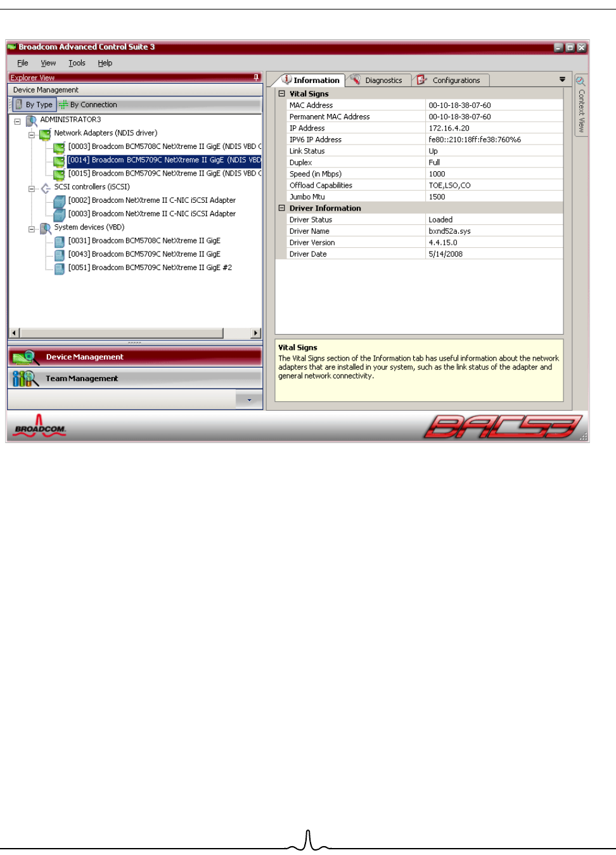Select the By Connection view button

[x=89, y=105]
